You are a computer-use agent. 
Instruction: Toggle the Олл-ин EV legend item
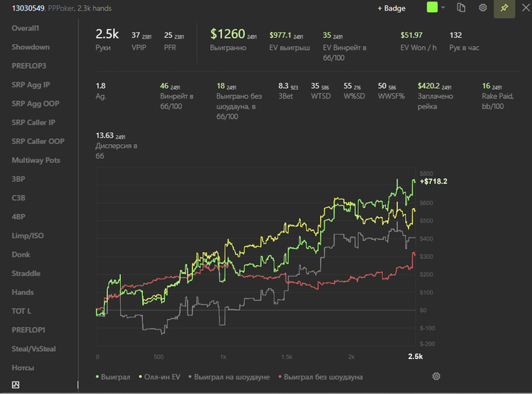(x=159, y=377)
